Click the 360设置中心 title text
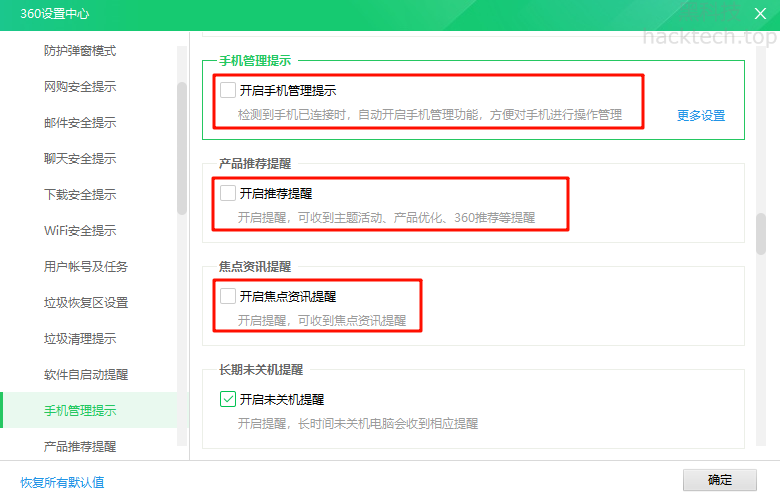This screenshot has height=500, width=780. coord(55,13)
